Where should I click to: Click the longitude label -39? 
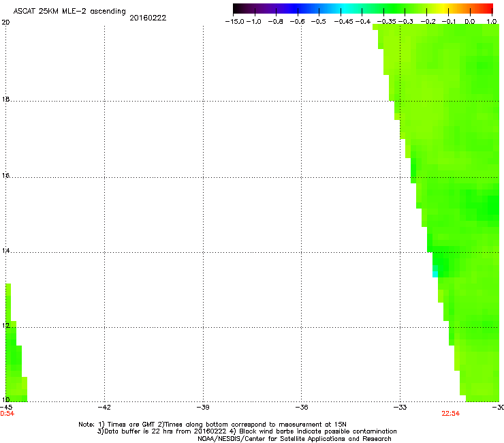pyautogui.click(x=203, y=408)
